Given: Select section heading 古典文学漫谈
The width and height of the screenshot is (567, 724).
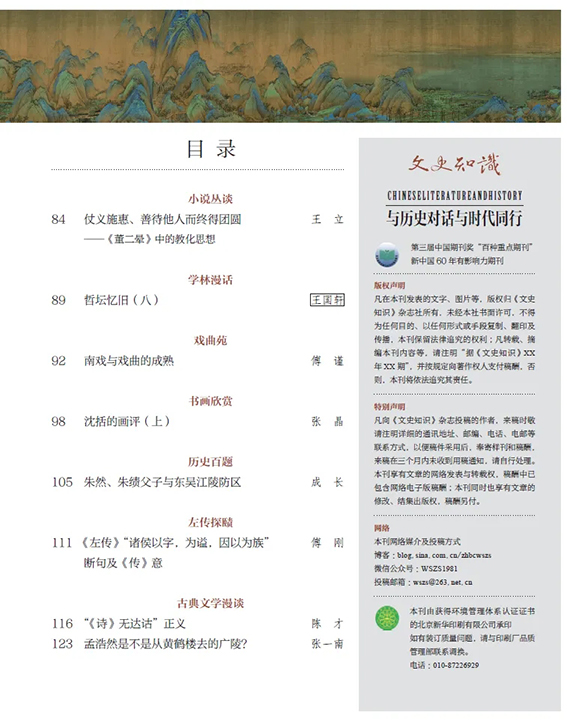Looking at the screenshot, I should (211, 603).
